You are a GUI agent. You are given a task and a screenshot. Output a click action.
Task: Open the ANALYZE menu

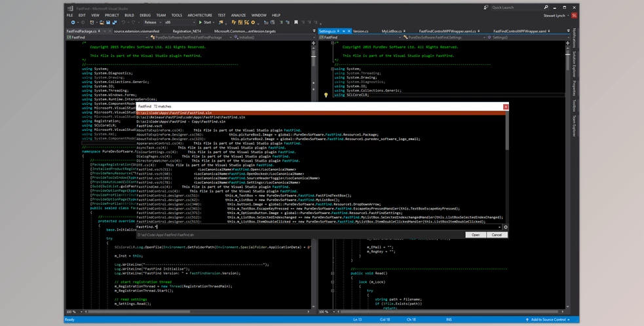pyautogui.click(x=238, y=15)
